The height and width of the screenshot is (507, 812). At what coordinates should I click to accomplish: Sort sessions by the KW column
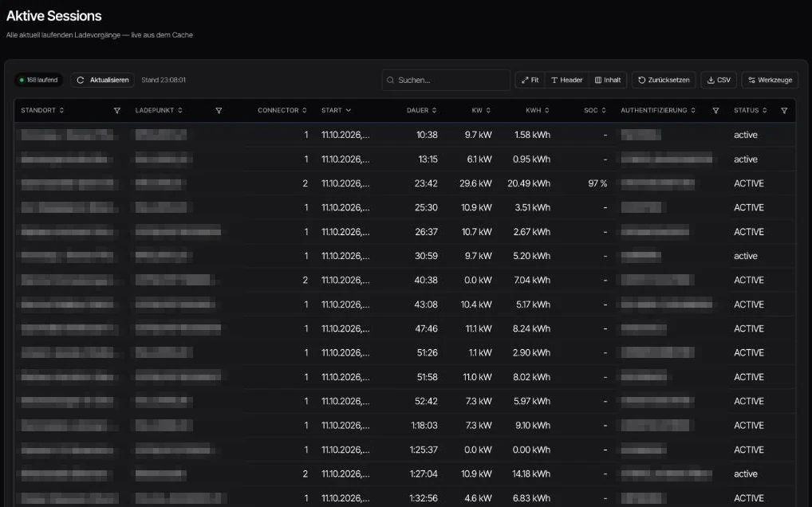point(481,110)
